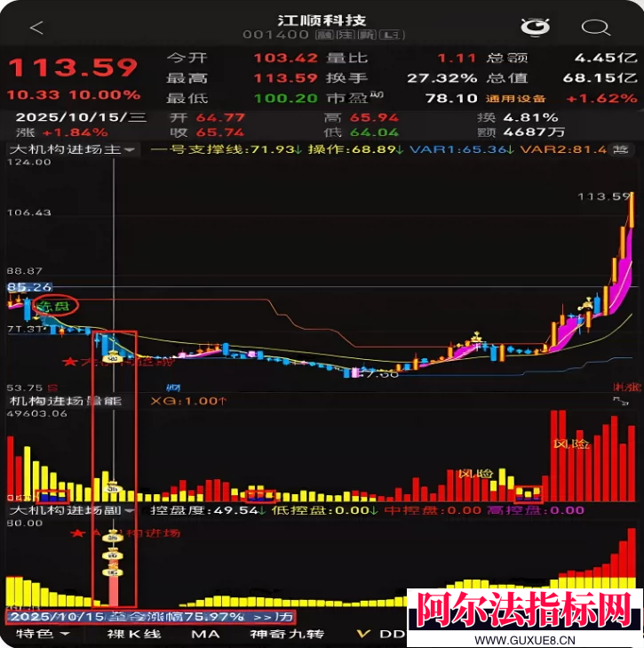Switch to the 裸K线 tab
Viewport: 644px width, 648px height.
134,634
